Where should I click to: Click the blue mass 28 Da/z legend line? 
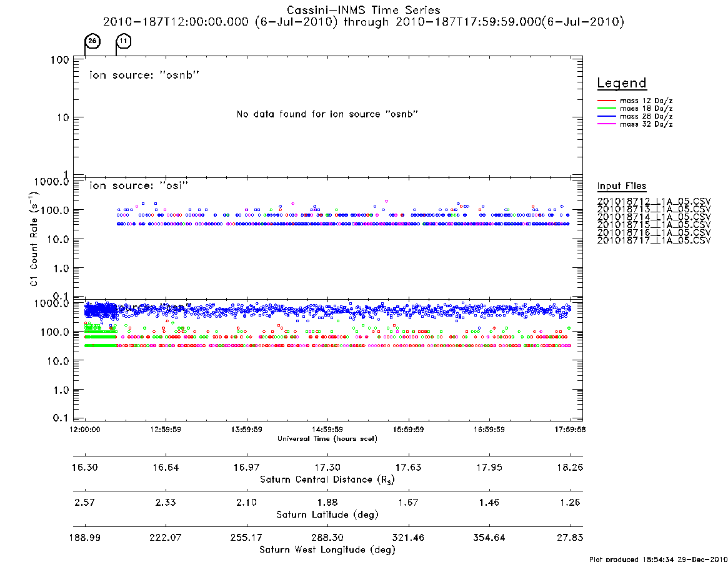[x=606, y=117]
